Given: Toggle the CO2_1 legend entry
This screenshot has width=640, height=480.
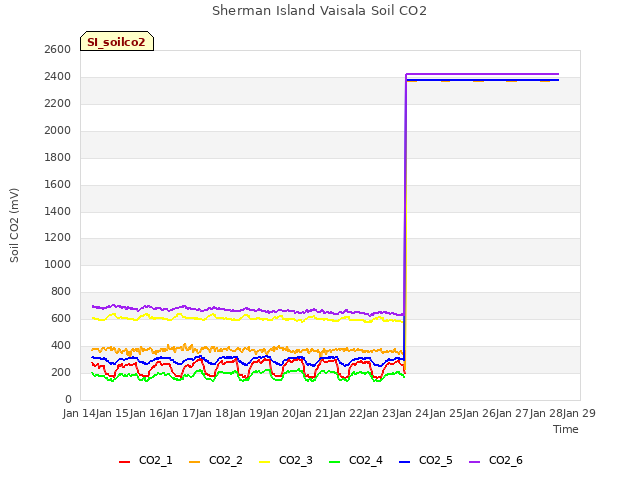Looking at the screenshot, I should coord(145,460).
